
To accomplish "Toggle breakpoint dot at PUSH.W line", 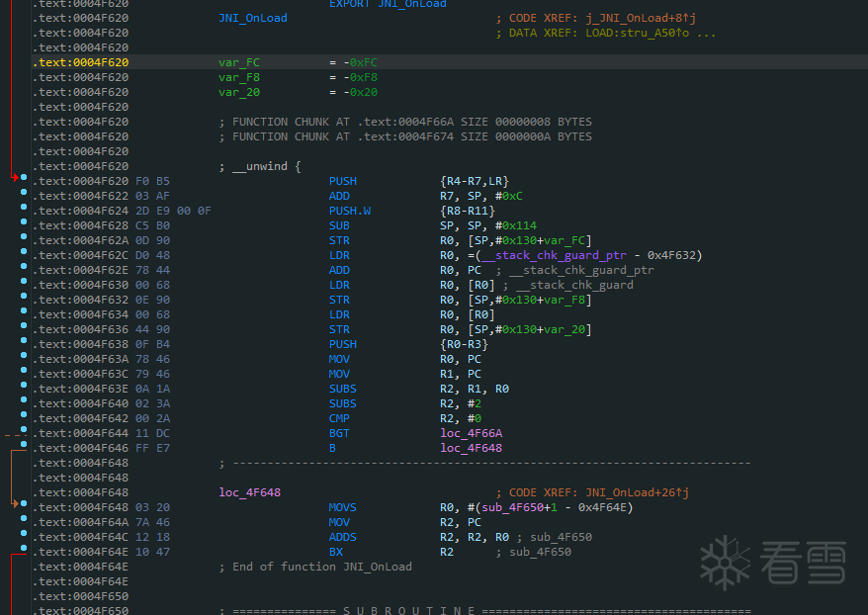I will point(24,207).
